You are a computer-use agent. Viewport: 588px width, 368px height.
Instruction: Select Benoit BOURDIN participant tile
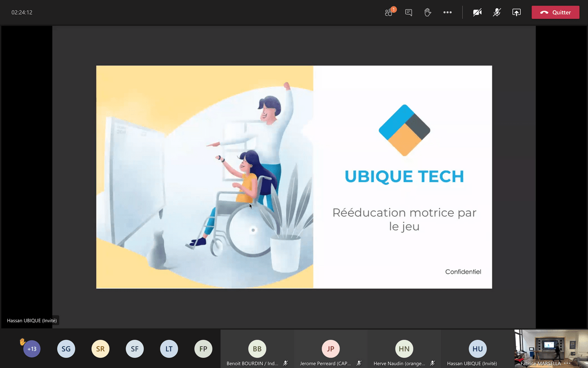[257, 349]
